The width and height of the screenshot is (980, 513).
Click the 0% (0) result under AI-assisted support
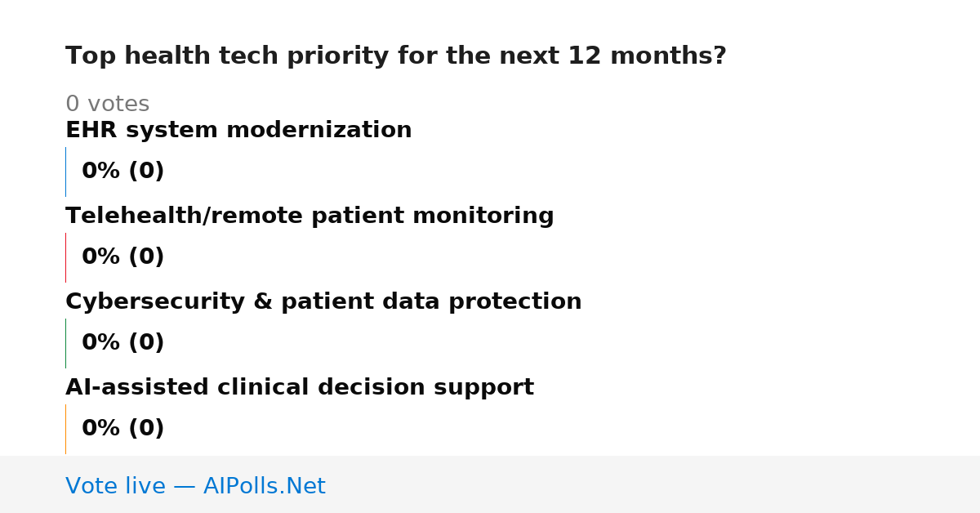(x=123, y=429)
